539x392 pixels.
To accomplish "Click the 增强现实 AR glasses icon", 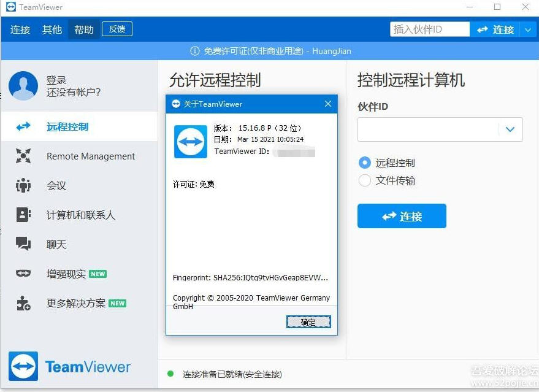I will pyautogui.click(x=23, y=274).
